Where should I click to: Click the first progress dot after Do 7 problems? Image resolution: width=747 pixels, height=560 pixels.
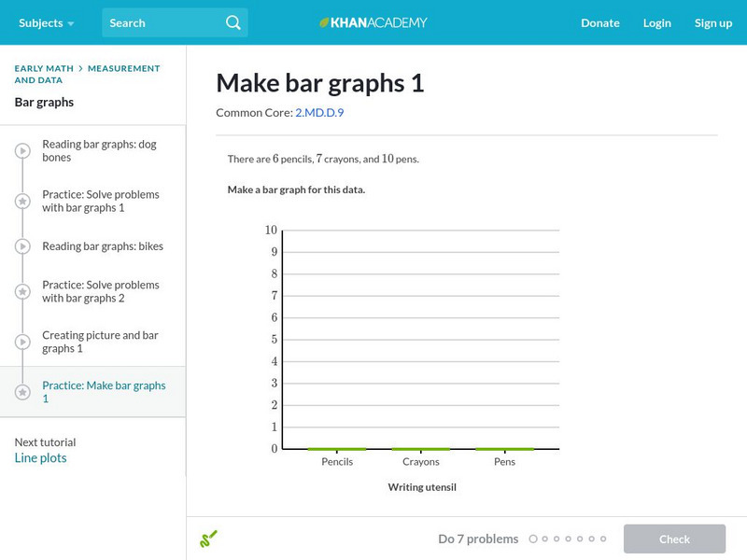pos(533,539)
